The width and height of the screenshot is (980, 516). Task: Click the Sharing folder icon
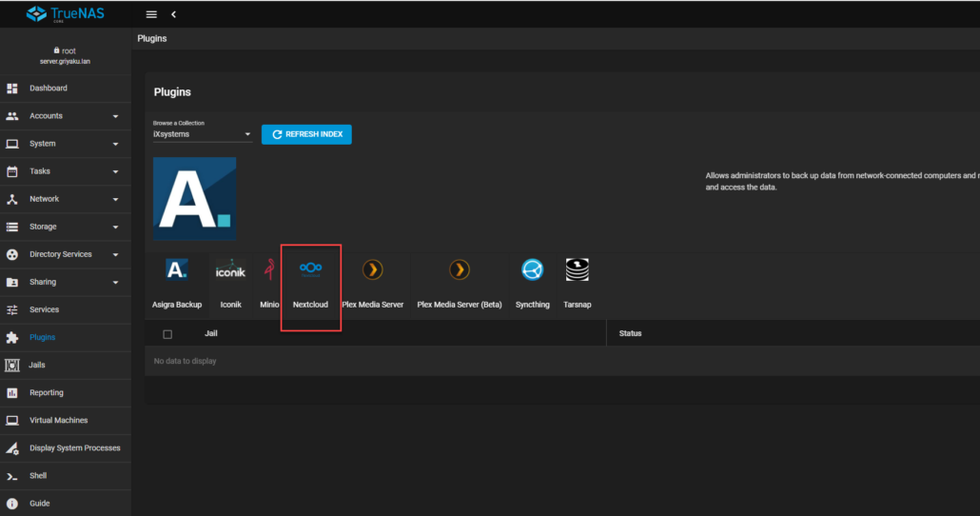(x=11, y=282)
